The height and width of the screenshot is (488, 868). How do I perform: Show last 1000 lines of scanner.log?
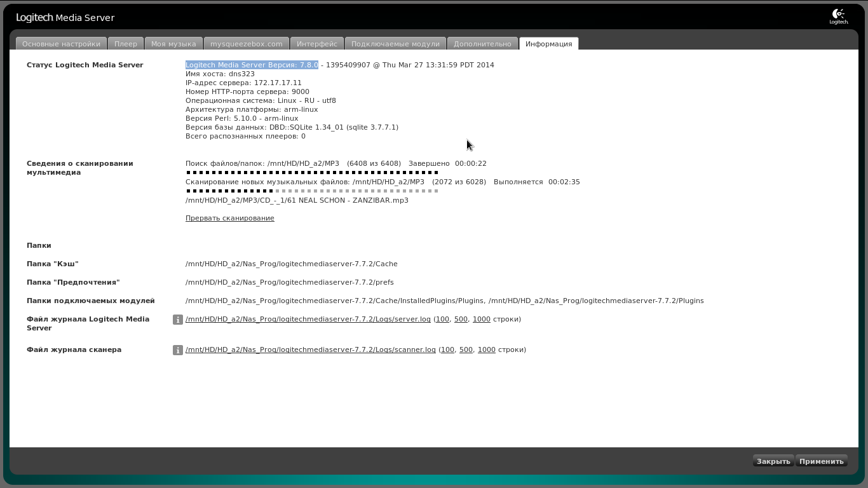coord(486,349)
